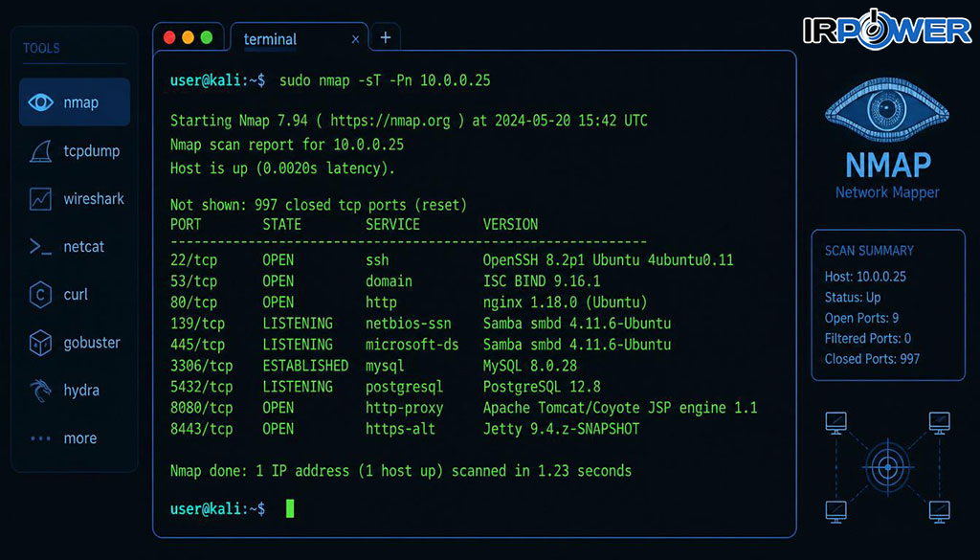The width and height of the screenshot is (980, 560).
Task: Click the VERSION column header
Action: click(510, 224)
